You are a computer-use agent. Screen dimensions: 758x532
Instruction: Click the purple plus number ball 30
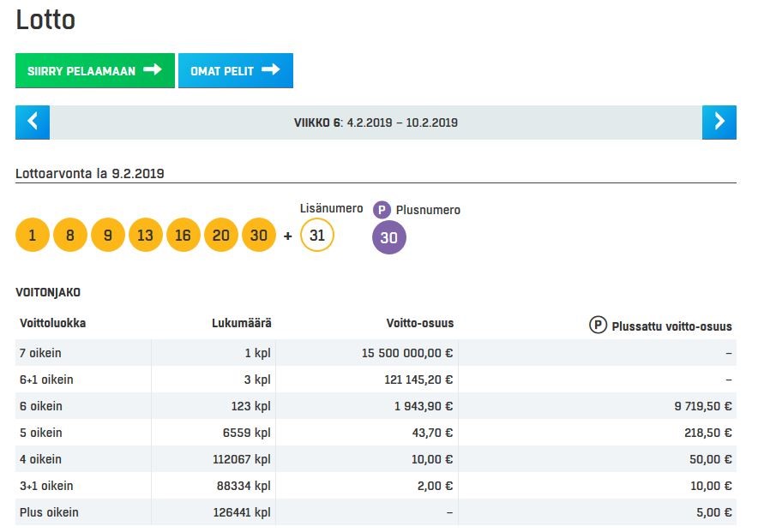coord(388,237)
